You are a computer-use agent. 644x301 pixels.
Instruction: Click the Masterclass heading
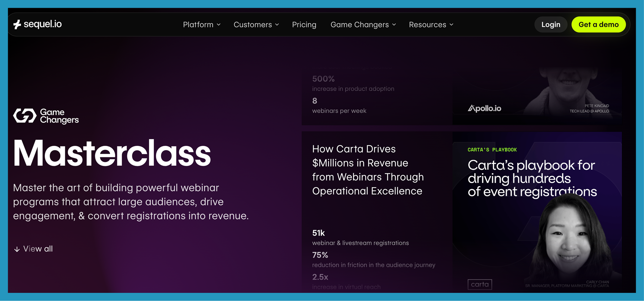click(x=112, y=154)
